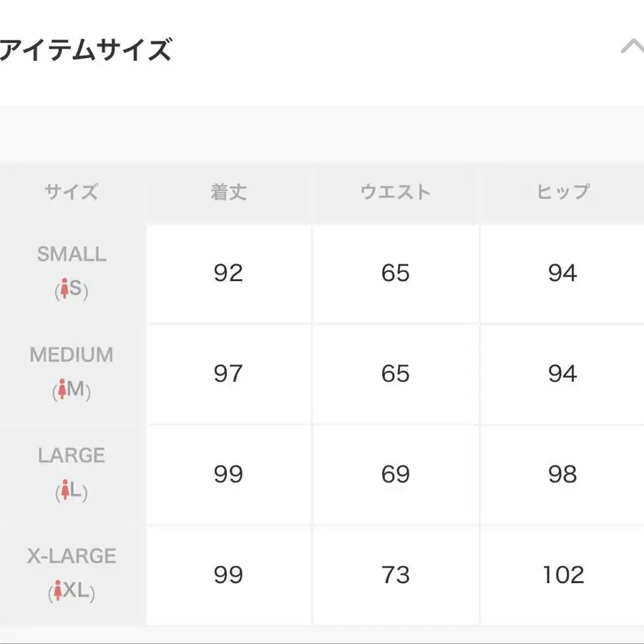Click the サイズ column header
Viewport: 644px width, 644px height.
point(71,192)
